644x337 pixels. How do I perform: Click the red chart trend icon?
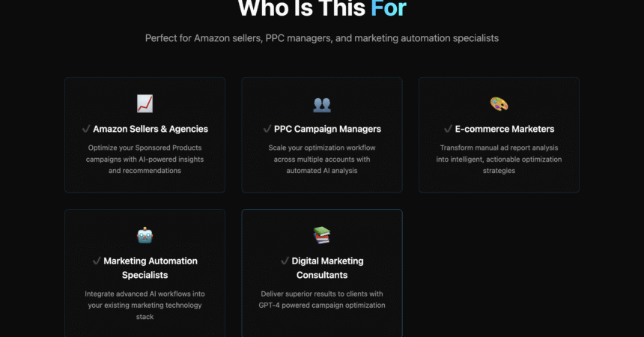[x=145, y=103]
